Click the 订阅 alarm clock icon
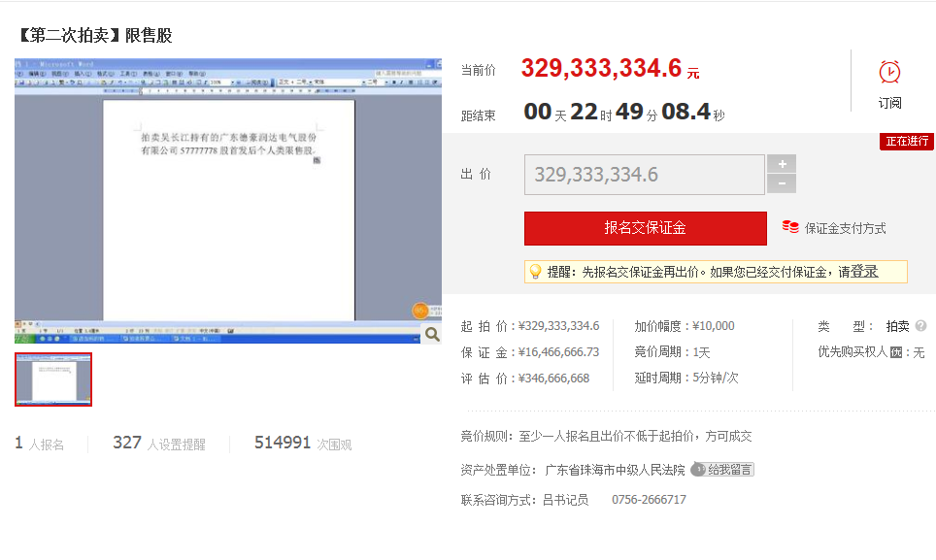 point(889,73)
